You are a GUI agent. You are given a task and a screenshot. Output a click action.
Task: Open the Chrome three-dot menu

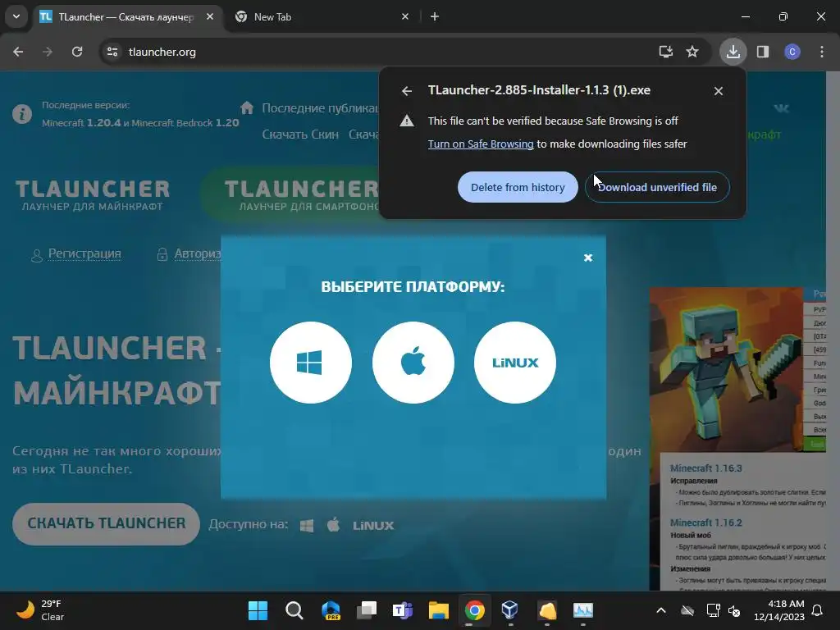tap(822, 52)
